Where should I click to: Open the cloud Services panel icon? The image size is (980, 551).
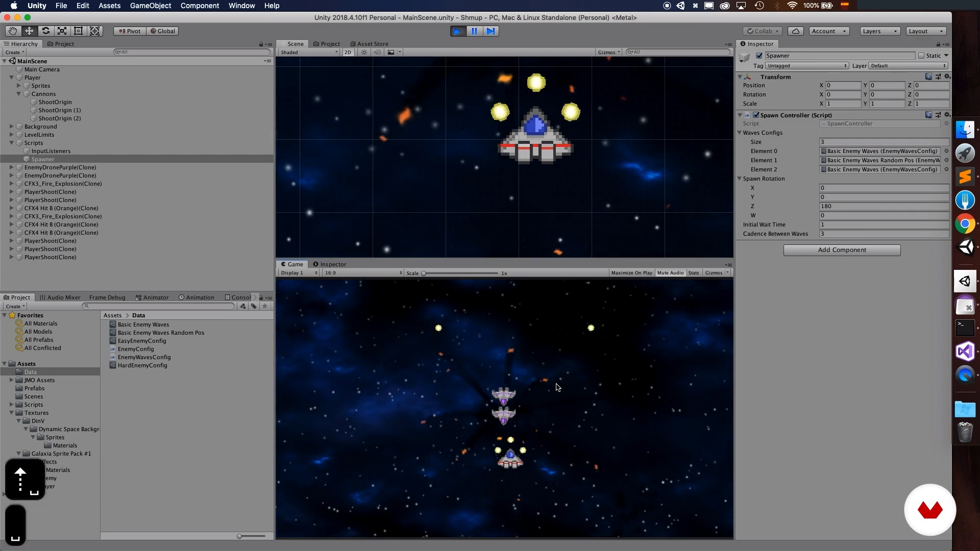795,31
